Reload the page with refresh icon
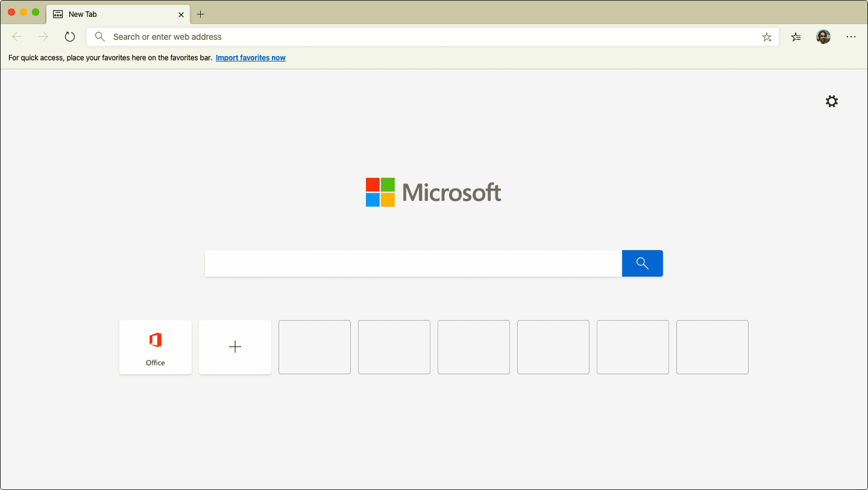868x490 pixels. 70,37
